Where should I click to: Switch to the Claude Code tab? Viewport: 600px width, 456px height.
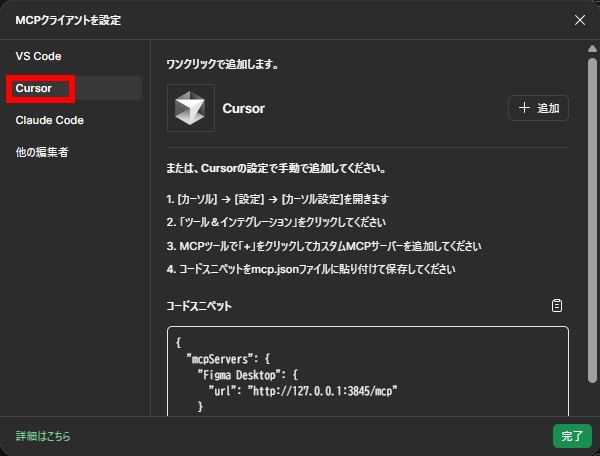(x=50, y=120)
